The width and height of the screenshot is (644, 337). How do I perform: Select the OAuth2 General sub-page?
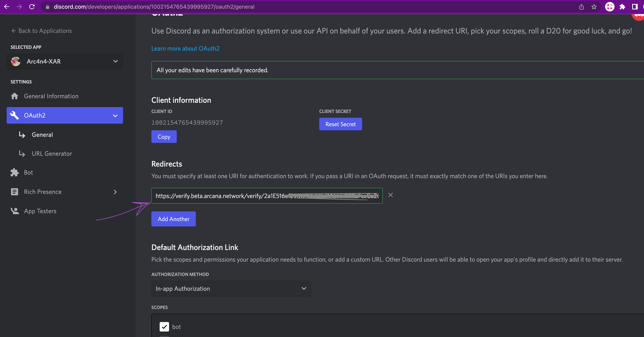pyautogui.click(x=42, y=135)
